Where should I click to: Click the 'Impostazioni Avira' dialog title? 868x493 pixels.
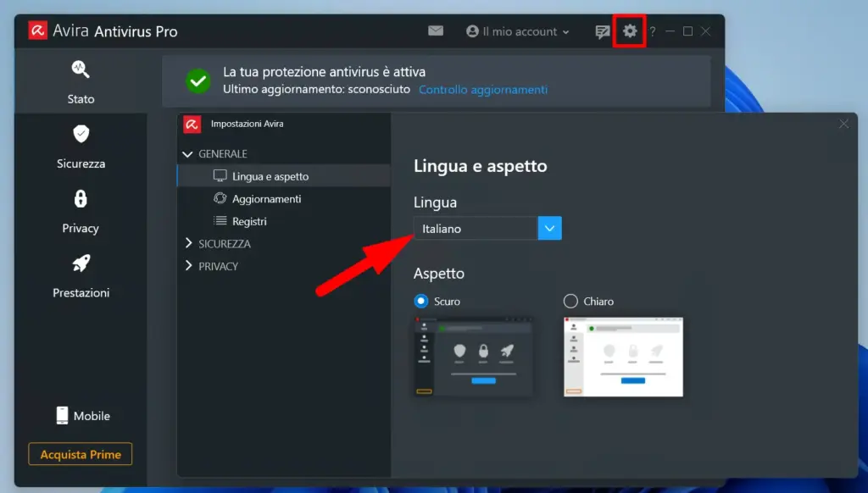[x=247, y=124]
